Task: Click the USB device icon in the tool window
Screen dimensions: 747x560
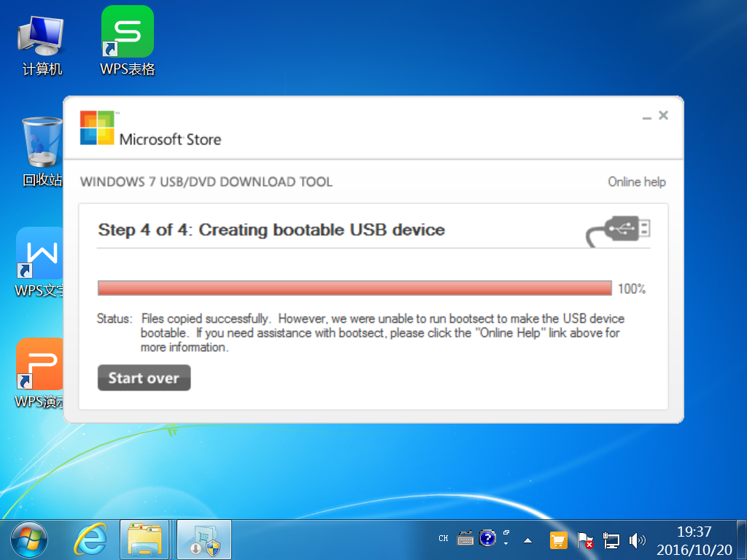Action: (618, 230)
